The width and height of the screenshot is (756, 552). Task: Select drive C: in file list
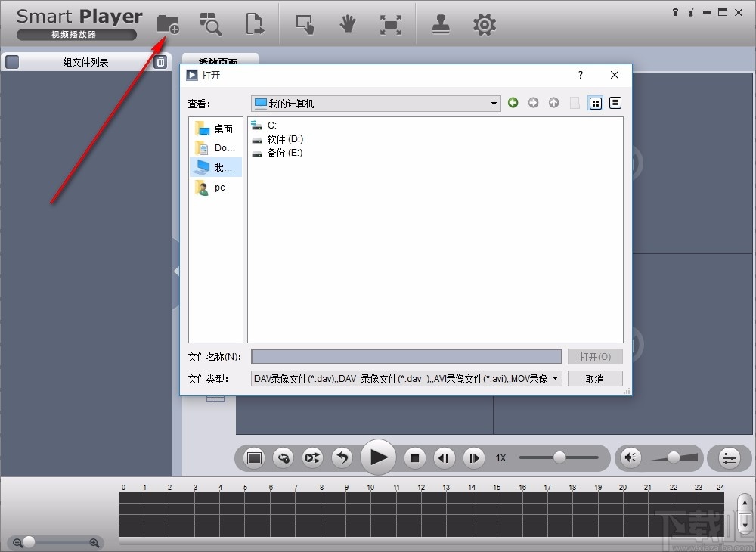tap(264, 126)
